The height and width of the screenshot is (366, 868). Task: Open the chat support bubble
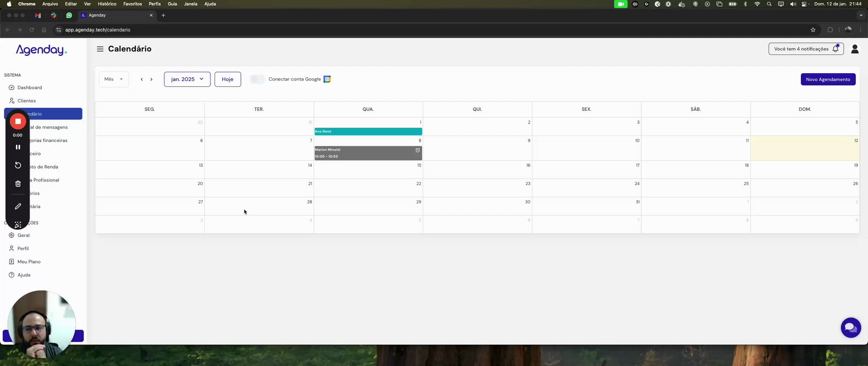coord(851,328)
